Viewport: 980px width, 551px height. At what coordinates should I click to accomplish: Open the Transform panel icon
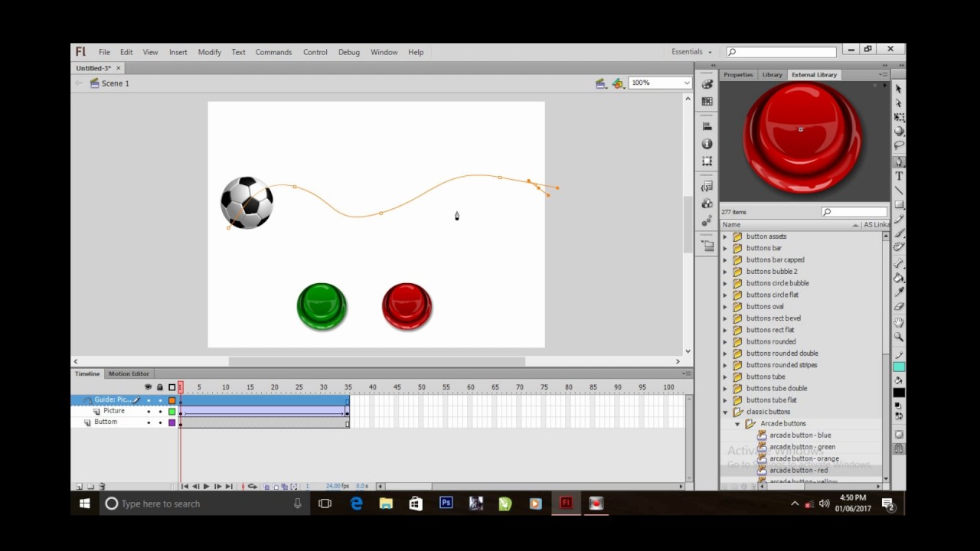pos(707,161)
